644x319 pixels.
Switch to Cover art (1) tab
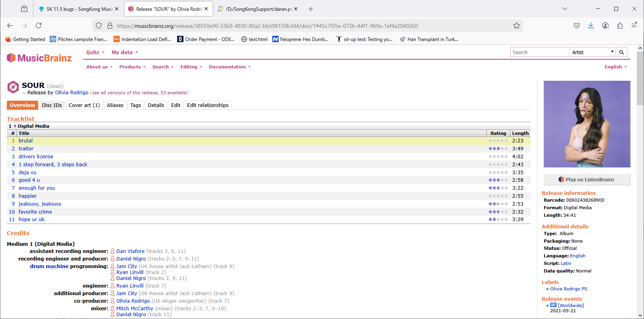(84, 105)
